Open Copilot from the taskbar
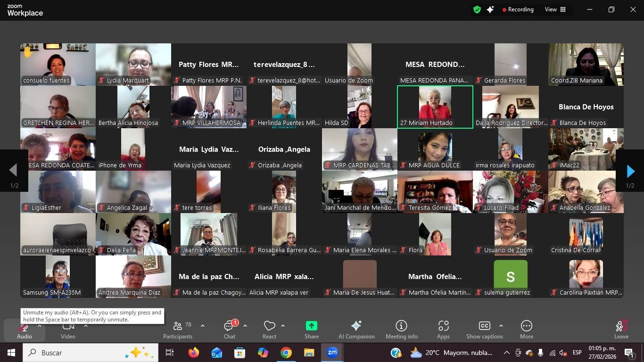This screenshot has height=362, width=644. point(263,353)
